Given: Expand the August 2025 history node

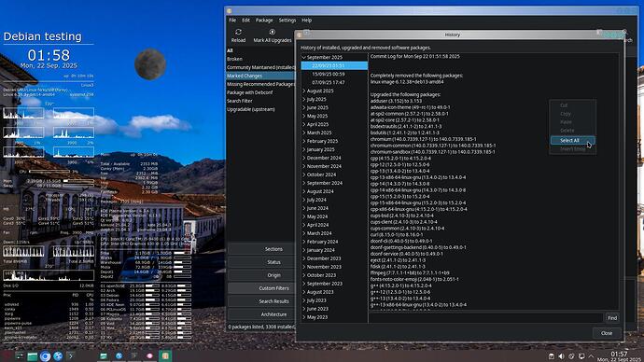Looking at the screenshot, I should (304, 90).
